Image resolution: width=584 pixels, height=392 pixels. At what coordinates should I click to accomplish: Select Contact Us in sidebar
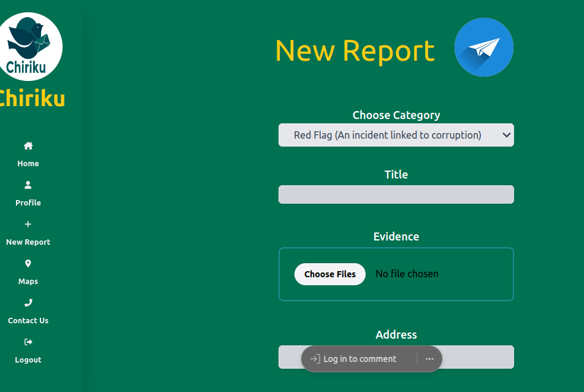point(28,321)
